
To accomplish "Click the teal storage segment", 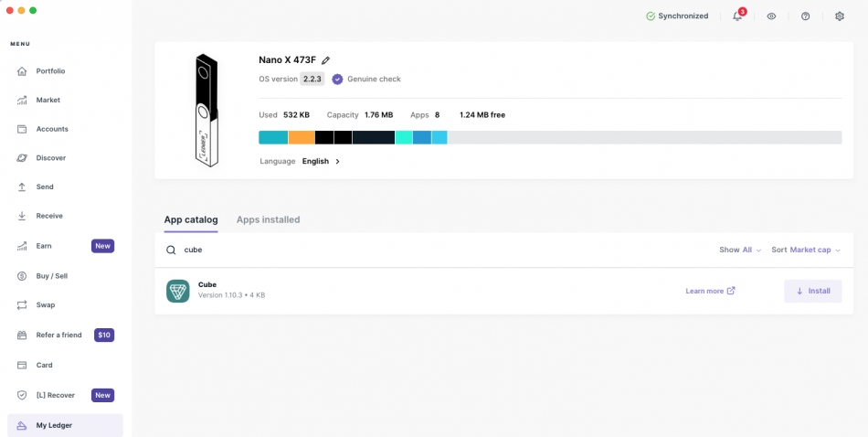I will click(x=273, y=137).
